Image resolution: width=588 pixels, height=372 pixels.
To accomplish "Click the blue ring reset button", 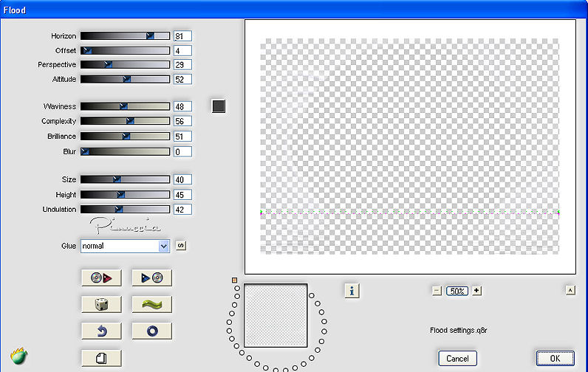I will coord(152,331).
